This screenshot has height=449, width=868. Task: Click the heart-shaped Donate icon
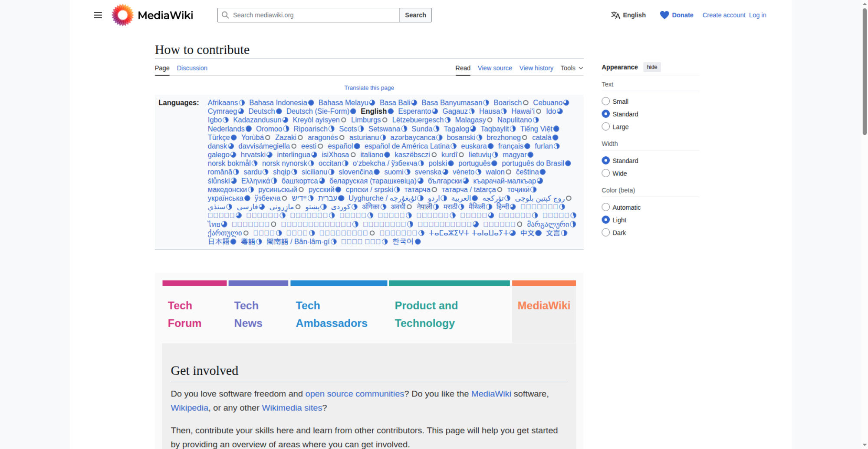(664, 15)
